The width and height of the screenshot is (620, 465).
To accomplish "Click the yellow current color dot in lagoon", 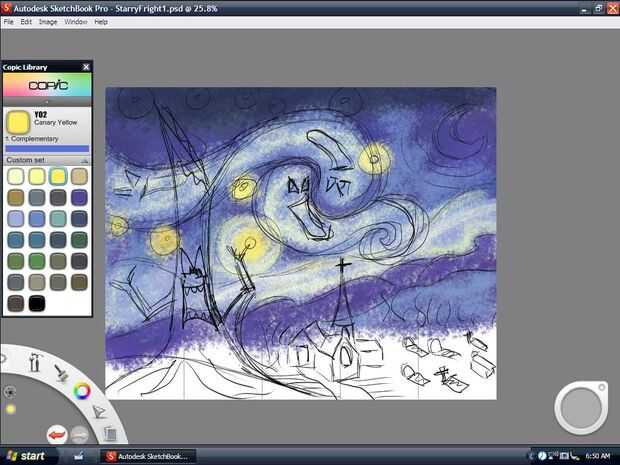I will tap(11, 409).
